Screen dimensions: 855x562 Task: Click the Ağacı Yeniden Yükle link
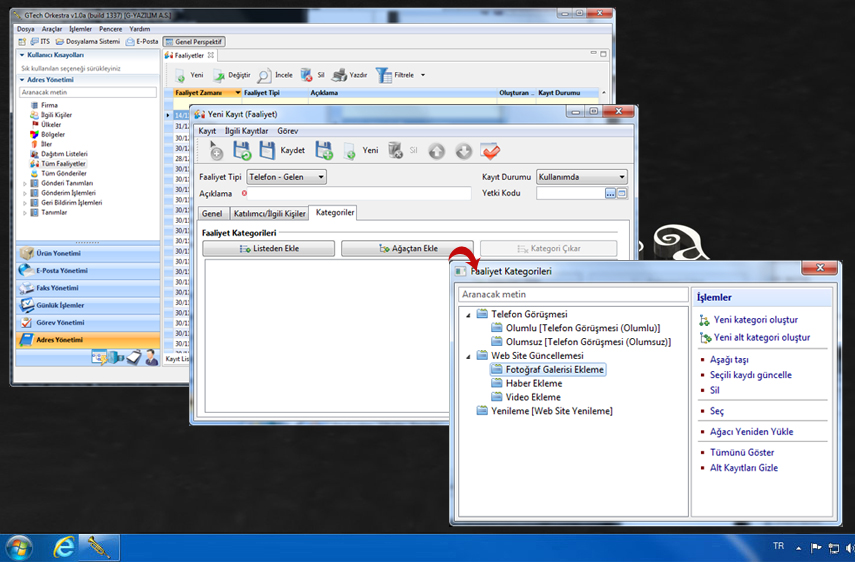[x=751, y=432]
